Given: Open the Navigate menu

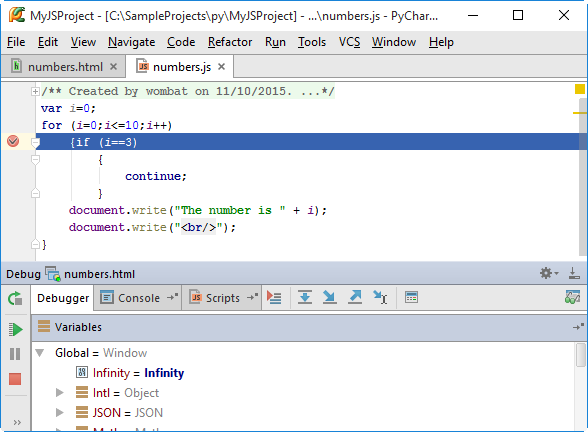Looking at the screenshot, I should click(132, 42).
